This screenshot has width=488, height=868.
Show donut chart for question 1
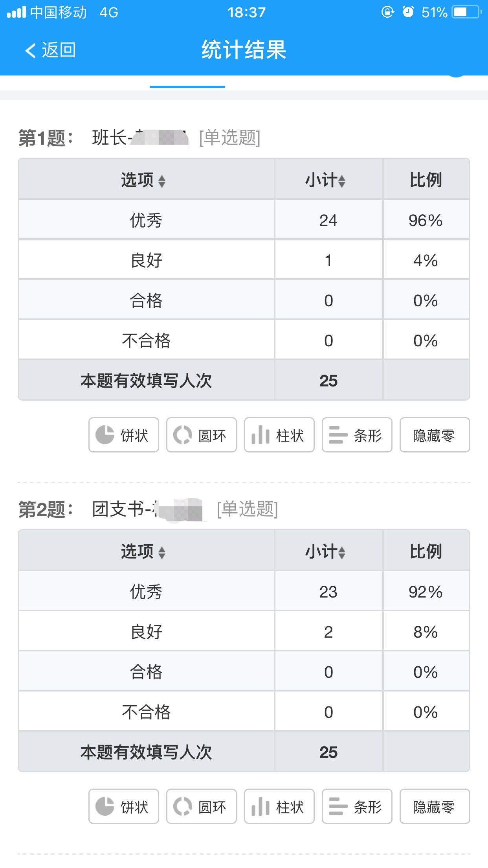(202, 435)
